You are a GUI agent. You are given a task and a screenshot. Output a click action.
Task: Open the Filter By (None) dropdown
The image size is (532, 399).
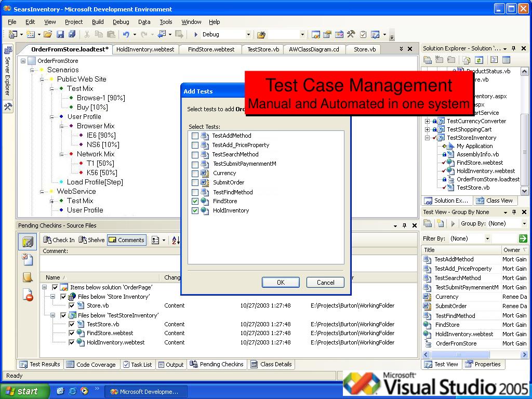point(487,238)
